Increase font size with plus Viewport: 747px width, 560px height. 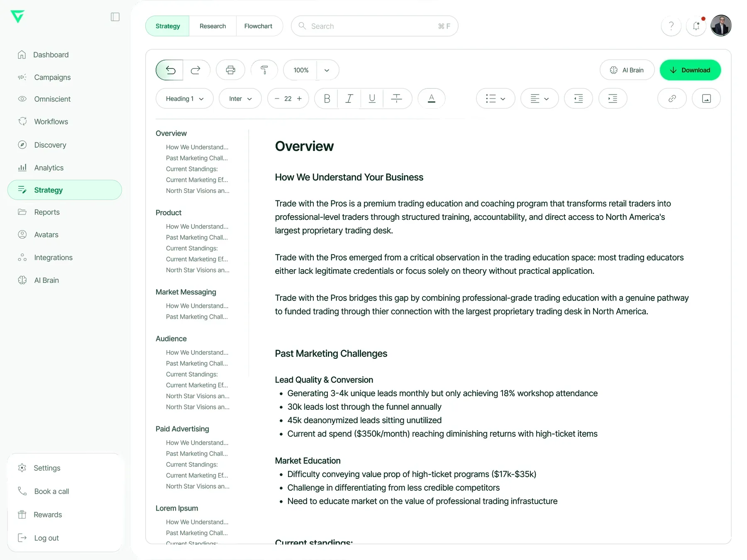pos(299,99)
